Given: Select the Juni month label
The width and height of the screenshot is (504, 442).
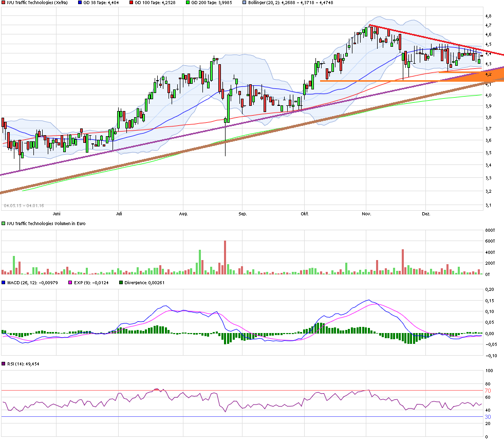Looking at the screenshot, I should [58, 211].
